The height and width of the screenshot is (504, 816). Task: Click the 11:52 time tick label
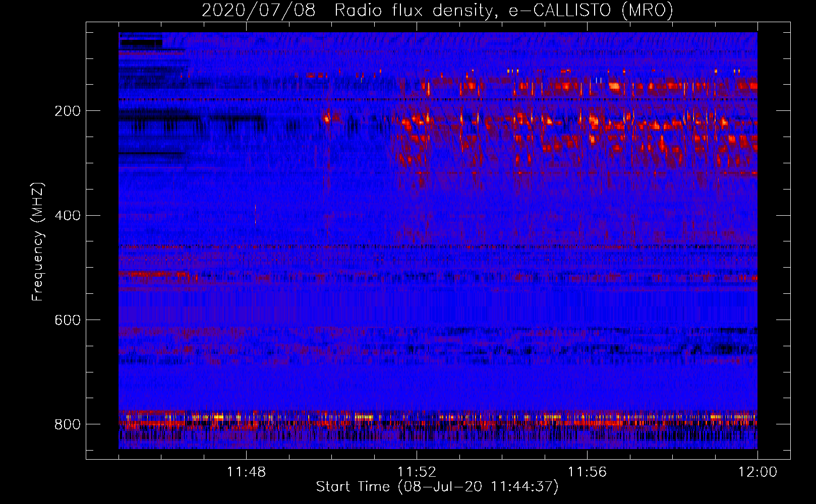[417, 472]
